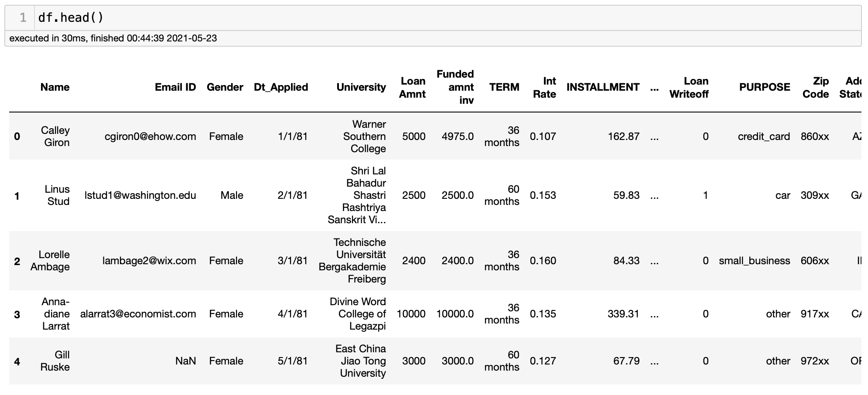This screenshot has width=868, height=395.
Task: Click the PURPOSE column header
Action: pyautogui.click(x=765, y=87)
